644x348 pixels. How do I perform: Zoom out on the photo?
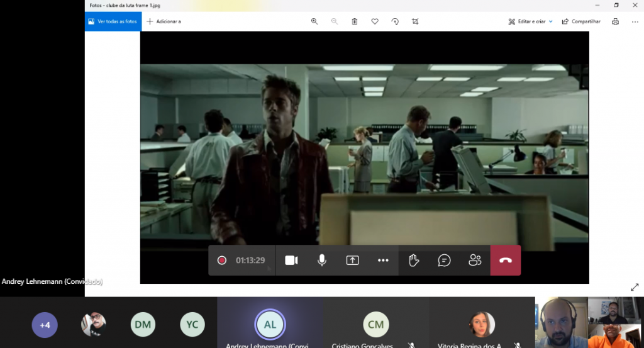[x=335, y=21]
